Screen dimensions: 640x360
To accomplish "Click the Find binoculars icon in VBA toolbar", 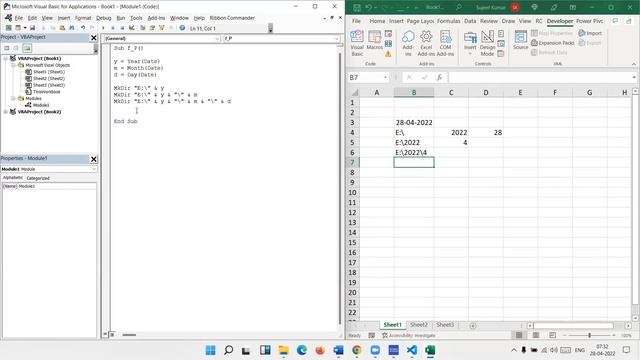I will click(72, 28).
